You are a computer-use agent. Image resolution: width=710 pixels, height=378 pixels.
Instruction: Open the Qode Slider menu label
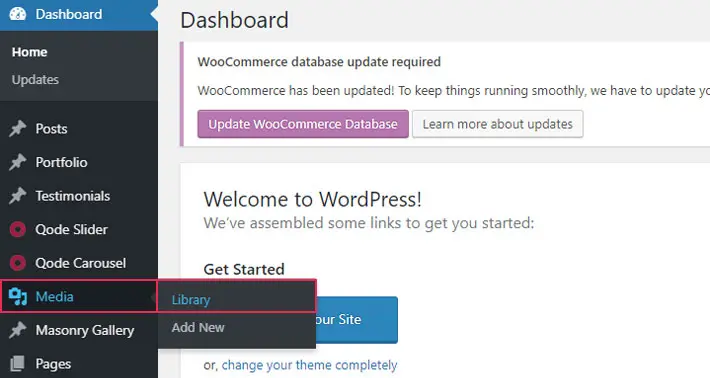point(72,230)
